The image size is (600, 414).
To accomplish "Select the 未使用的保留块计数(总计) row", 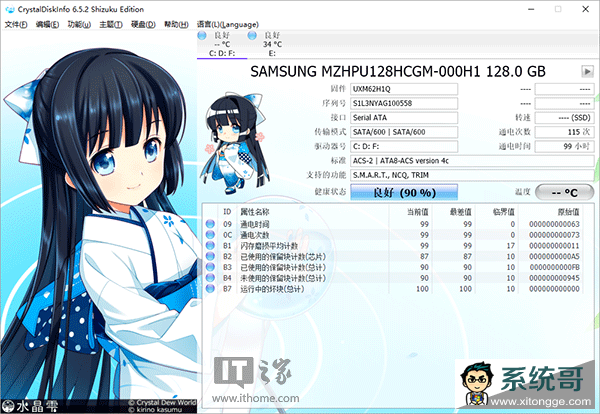I will pyautogui.click(x=393, y=277).
